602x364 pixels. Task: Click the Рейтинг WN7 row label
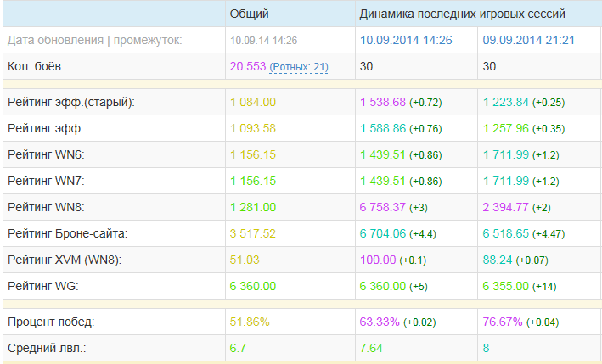46,181
